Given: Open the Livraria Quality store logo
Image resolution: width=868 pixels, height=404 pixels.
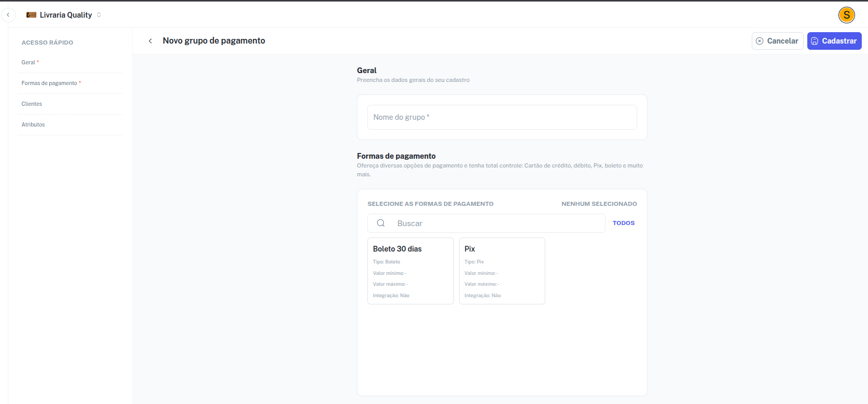Looking at the screenshot, I should pos(31,15).
